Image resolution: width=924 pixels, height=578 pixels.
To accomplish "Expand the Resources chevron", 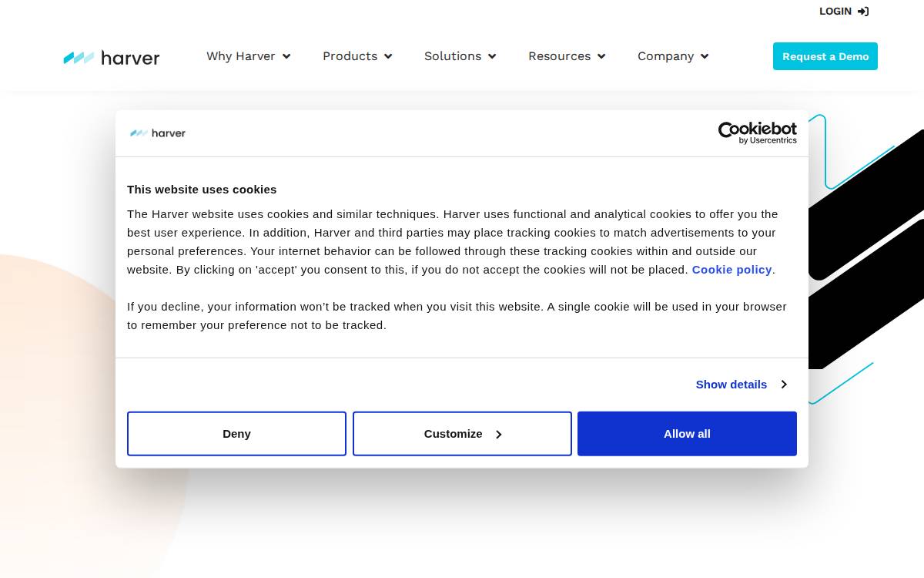I will pyautogui.click(x=601, y=56).
